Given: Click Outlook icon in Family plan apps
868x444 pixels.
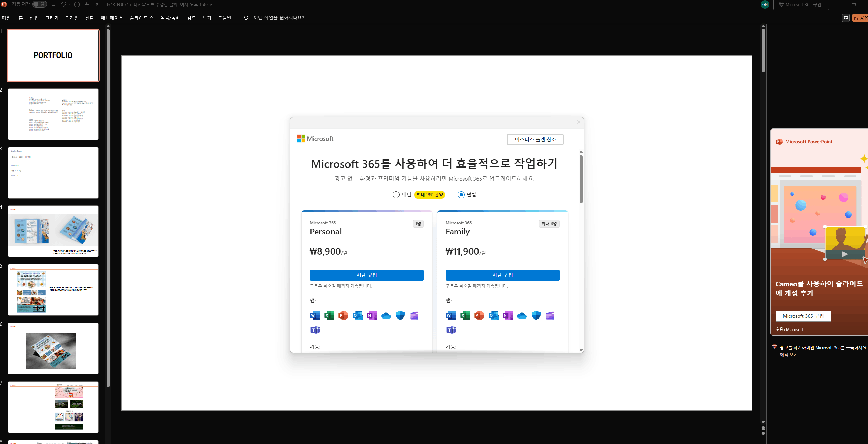Looking at the screenshot, I should point(493,315).
